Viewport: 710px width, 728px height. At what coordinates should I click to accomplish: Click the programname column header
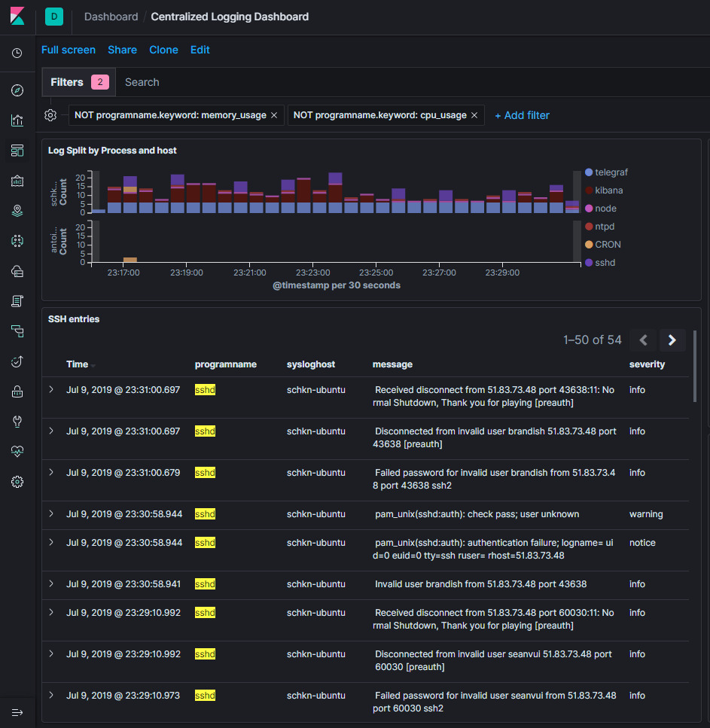[226, 364]
